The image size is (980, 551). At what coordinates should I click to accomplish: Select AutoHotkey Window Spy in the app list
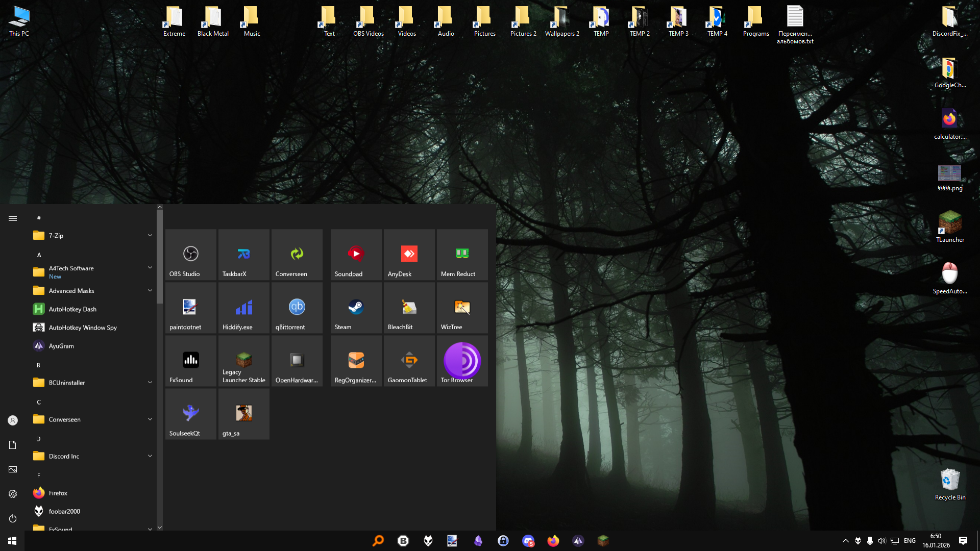click(x=82, y=328)
